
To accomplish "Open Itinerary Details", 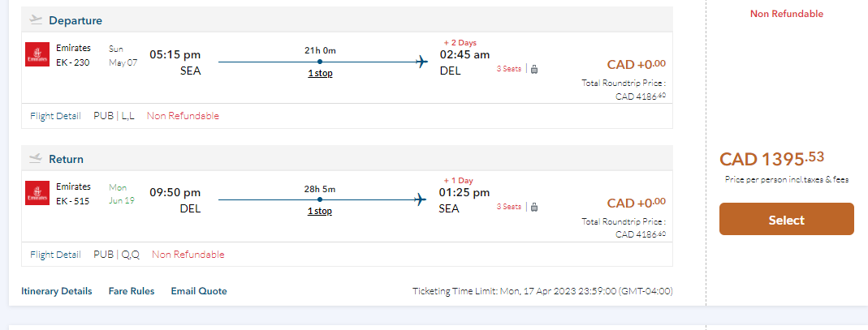I will (57, 291).
